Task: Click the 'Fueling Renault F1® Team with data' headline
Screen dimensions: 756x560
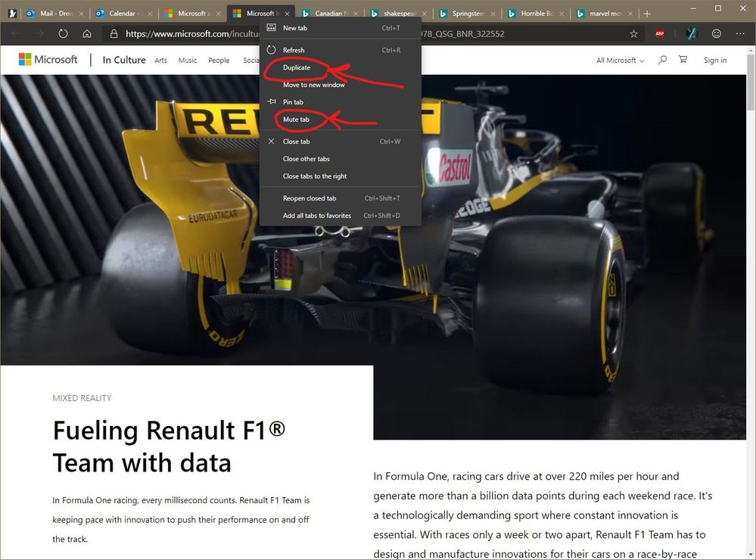Action: (169, 446)
